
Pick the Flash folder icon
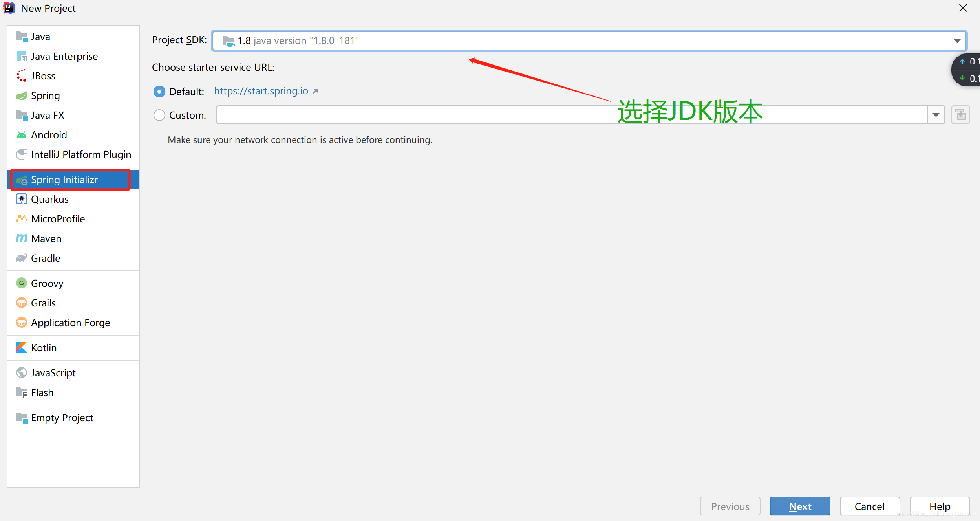pos(22,393)
